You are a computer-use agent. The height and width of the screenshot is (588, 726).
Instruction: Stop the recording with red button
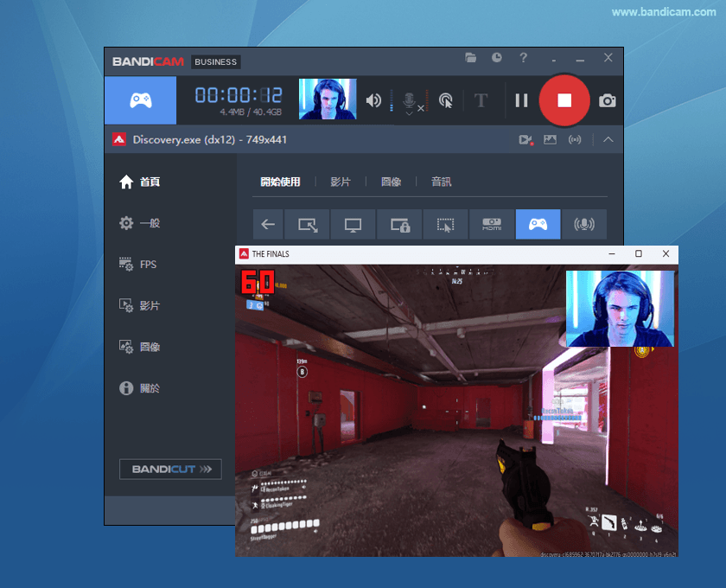click(564, 100)
